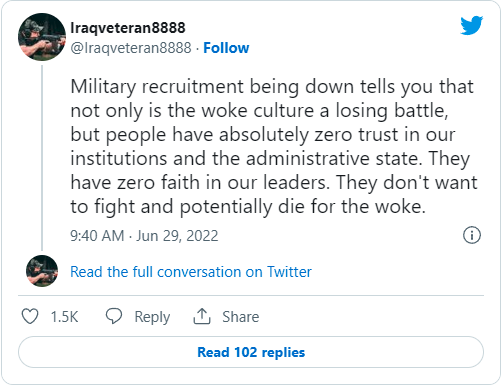Image resolution: width=502 pixels, height=385 pixels.
Task: Open the bold Iraqveteran8888 display name
Action: coord(128,28)
